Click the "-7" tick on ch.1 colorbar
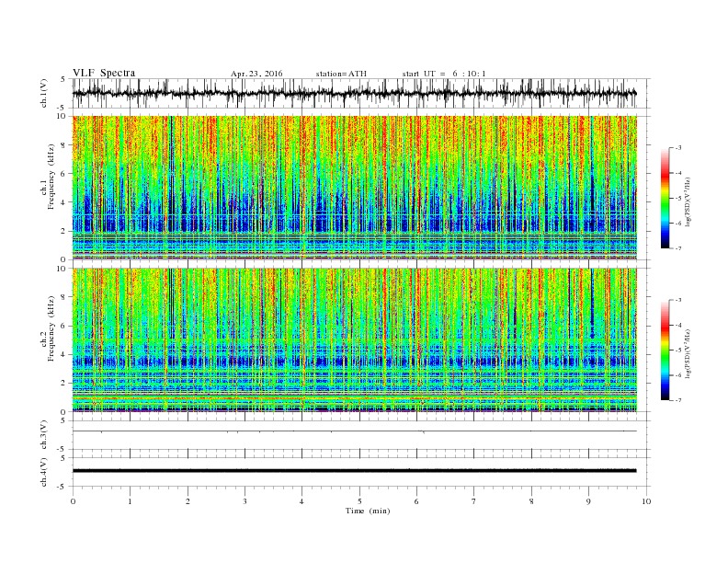The width and height of the screenshot is (728, 563). point(678,248)
